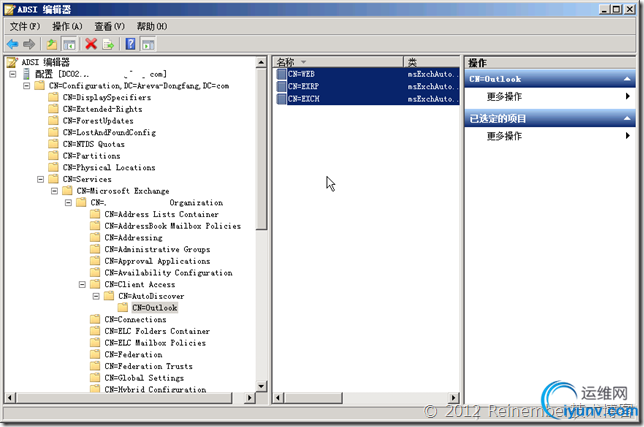Collapse the Organization node
644x427 pixels.
[x=69, y=202]
